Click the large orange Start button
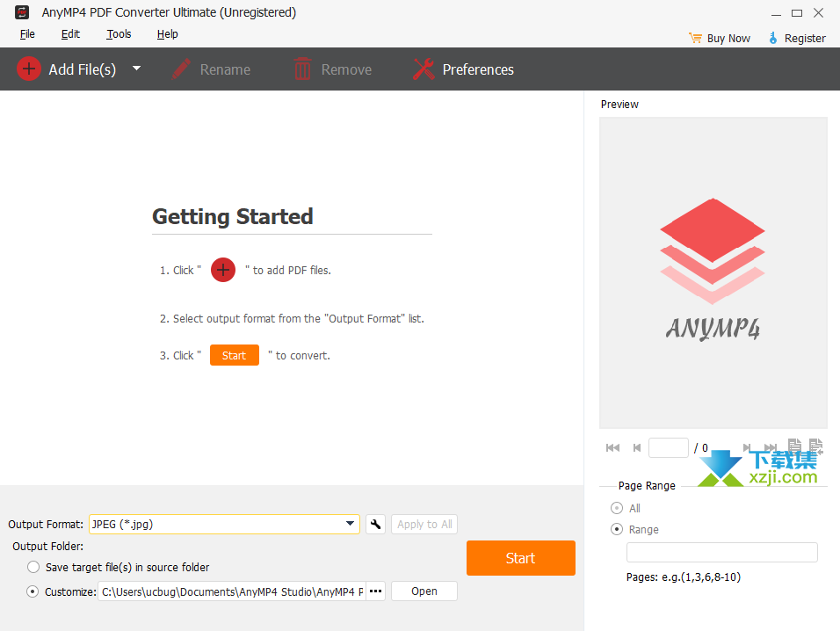The height and width of the screenshot is (631, 840). pyautogui.click(x=521, y=558)
